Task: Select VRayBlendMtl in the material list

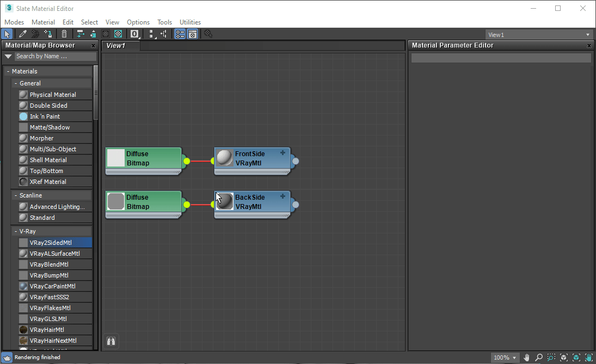Action: coord(49,264)
